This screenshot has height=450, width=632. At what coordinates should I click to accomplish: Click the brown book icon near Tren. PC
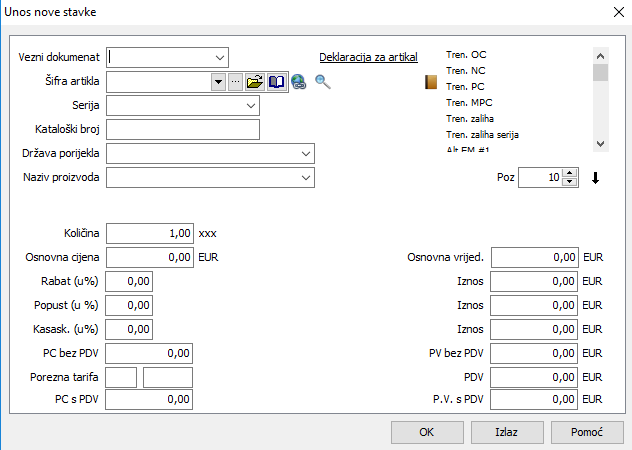pos(432,83)
